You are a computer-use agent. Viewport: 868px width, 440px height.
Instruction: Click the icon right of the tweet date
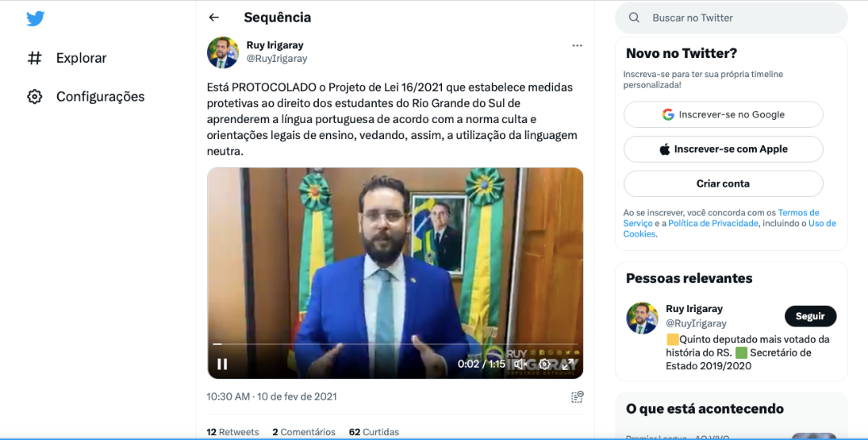(x=577, y=397)
